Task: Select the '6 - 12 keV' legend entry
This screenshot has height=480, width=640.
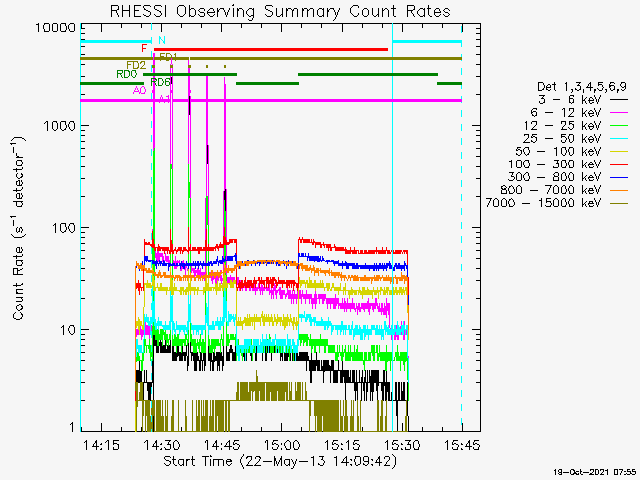Action: click(566, 112)
